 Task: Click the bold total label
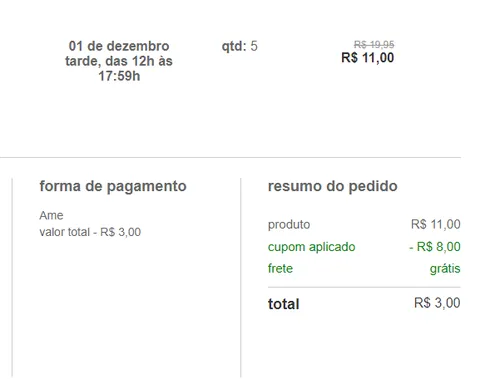[284, 304]
